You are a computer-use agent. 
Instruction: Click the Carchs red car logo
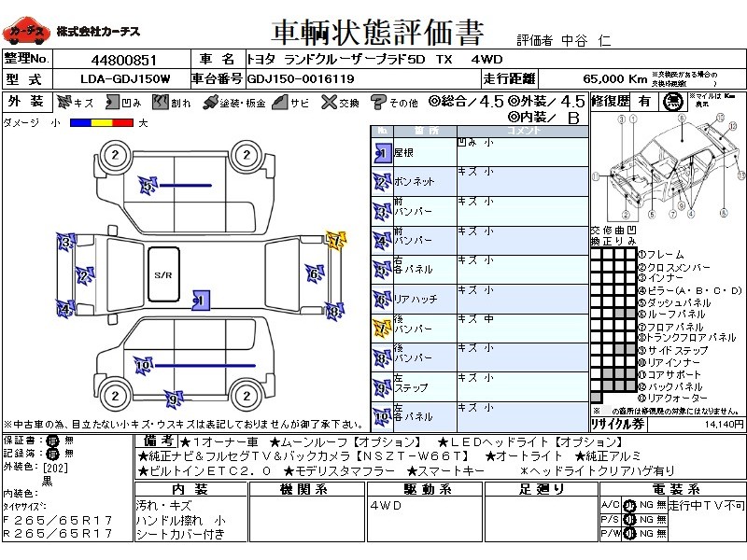[26, 31]
